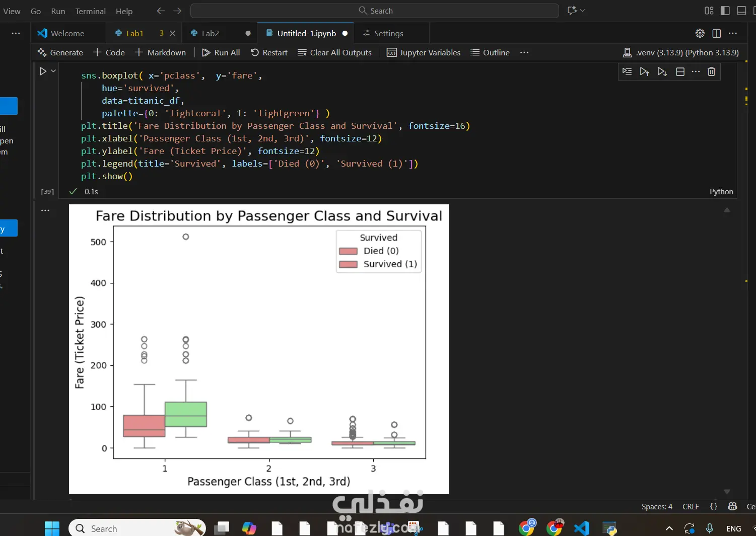The height and width of the screenshot is (536, 756).
Task: Switch to the Lab2 tab
Action: tap(210, 33)
